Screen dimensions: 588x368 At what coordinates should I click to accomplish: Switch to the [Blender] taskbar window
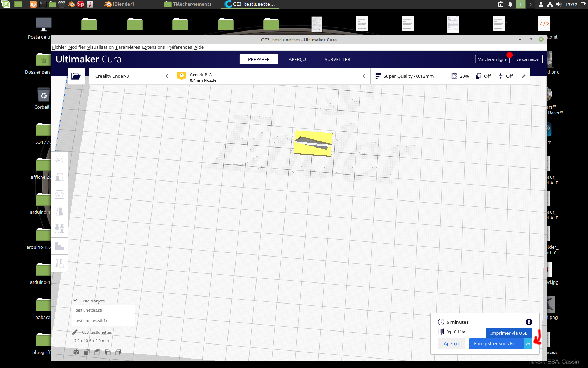point(119,4)
